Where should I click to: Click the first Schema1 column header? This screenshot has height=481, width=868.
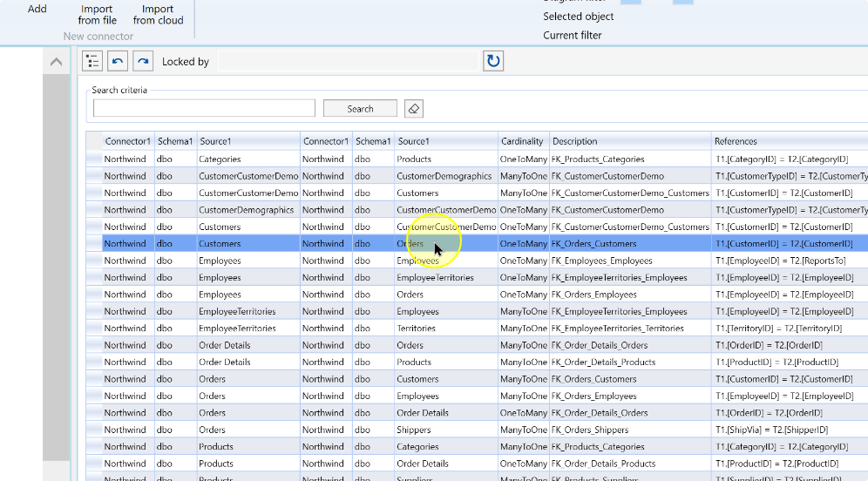pyautogui.click(x=175, y=141)
